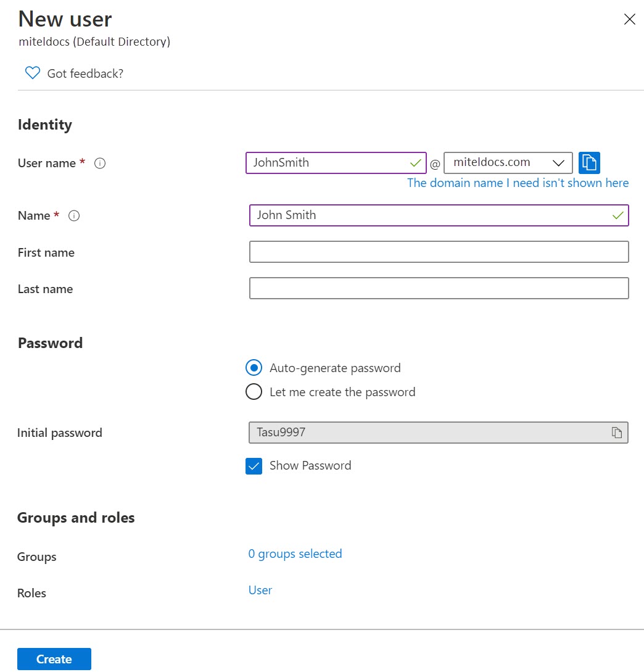Click the Create button

(54, 658)
